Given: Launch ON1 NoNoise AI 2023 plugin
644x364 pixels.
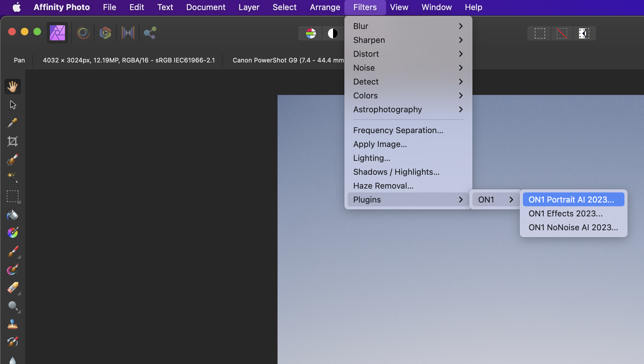Looking at the screenshot, I should click(573, 227).
